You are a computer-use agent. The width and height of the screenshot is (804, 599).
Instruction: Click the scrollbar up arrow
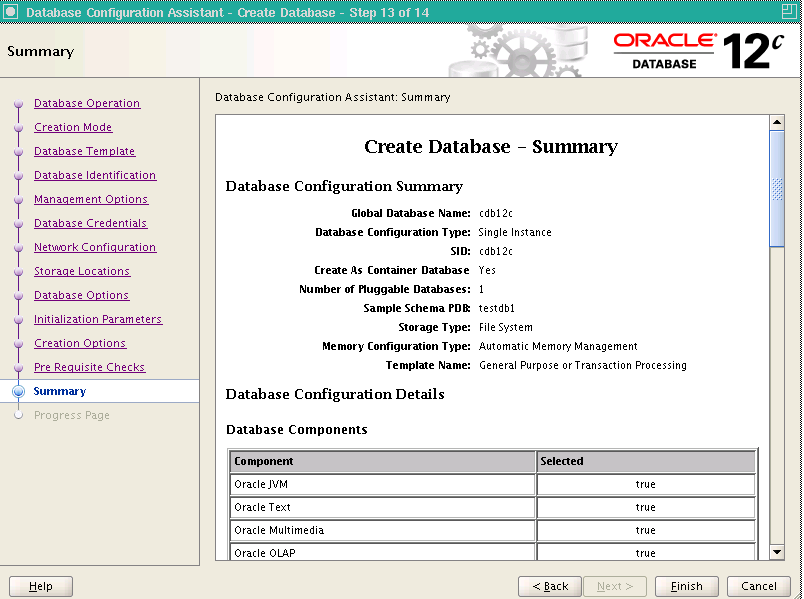777,122
